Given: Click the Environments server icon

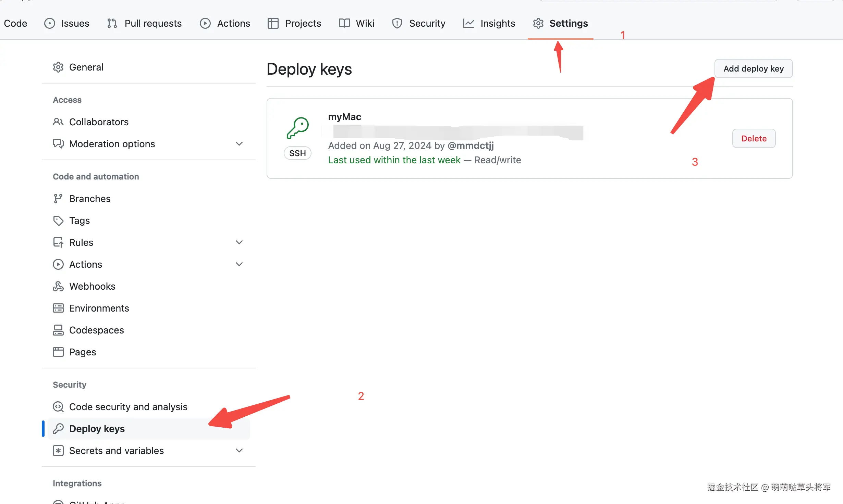Looking at the screenshot, I should tap(58, 308).
